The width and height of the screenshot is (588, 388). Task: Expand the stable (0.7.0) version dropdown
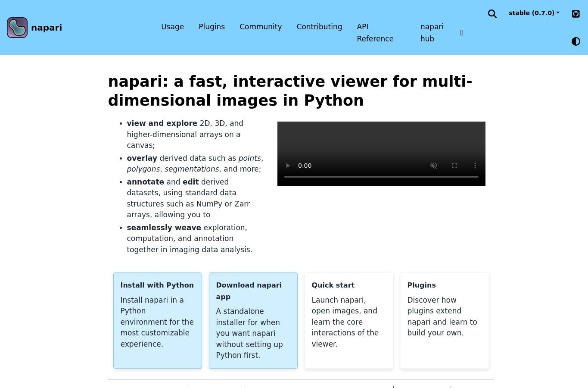[x=534, y=13]
